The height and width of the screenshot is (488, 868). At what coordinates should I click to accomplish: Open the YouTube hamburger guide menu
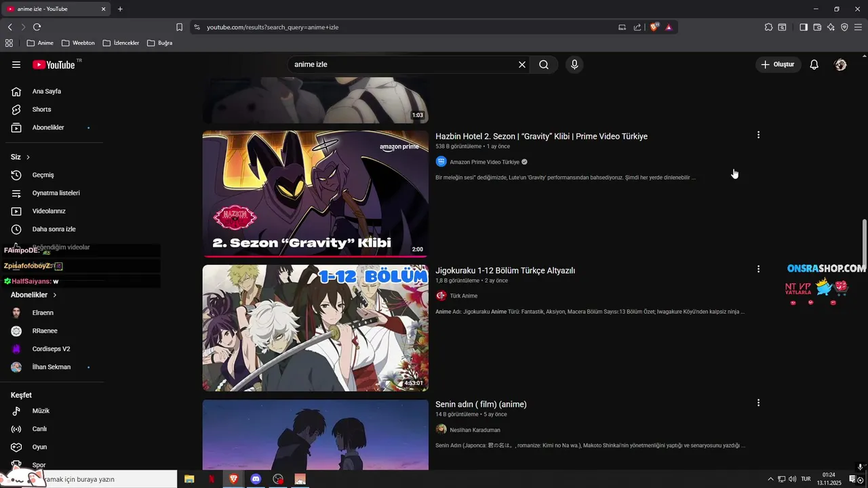tap(16, 64)
